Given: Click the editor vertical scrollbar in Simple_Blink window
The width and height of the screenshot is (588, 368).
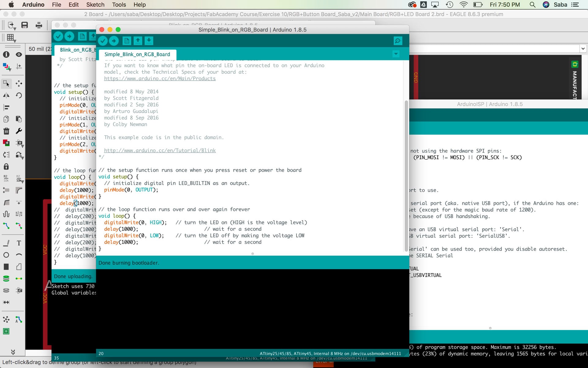Looking at the screenshot, I should click(406, 175).
